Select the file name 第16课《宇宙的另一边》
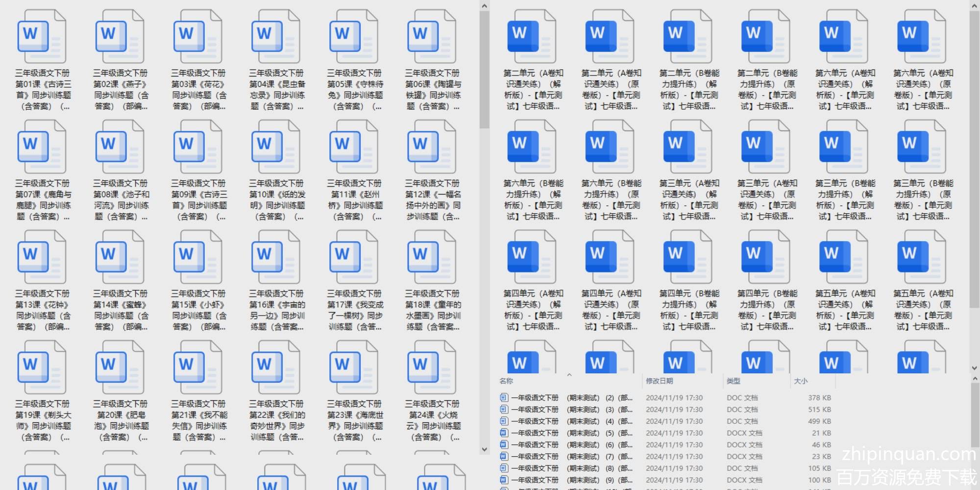The image size is (980, 490). click(276, 310)
